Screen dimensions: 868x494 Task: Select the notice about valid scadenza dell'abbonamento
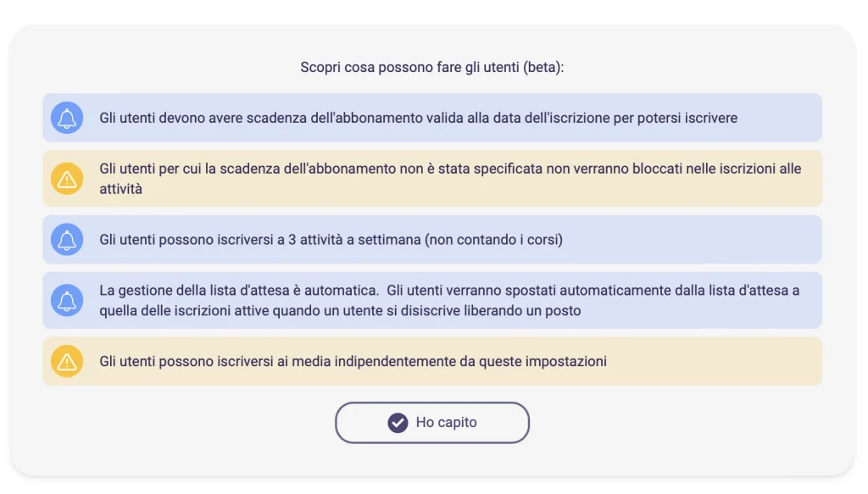click(418, 118)
